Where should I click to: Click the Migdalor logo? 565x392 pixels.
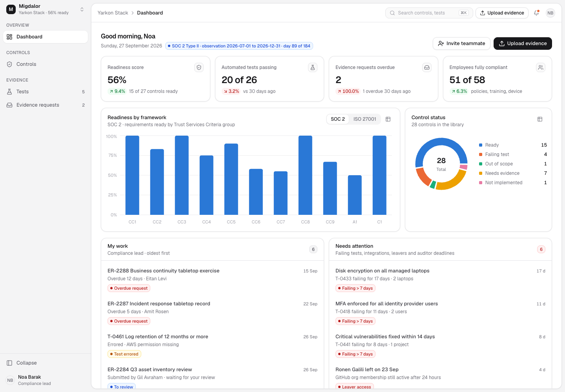coord(11,9)
